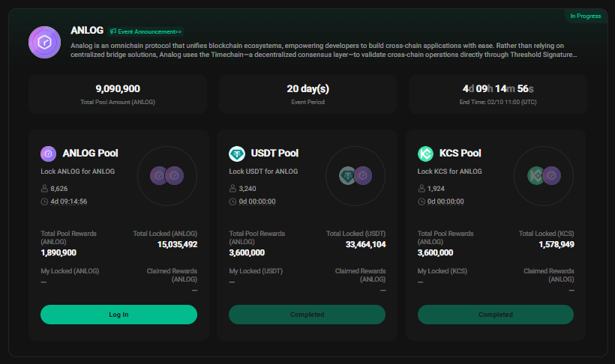Click the participants icon next to 8,626
Screen dimensions: 615x364
pos(44,189)
